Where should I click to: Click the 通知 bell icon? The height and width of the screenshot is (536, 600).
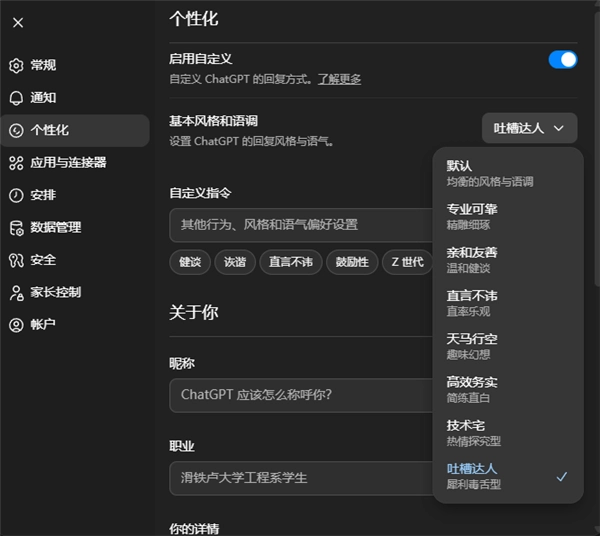coord(16,98)
